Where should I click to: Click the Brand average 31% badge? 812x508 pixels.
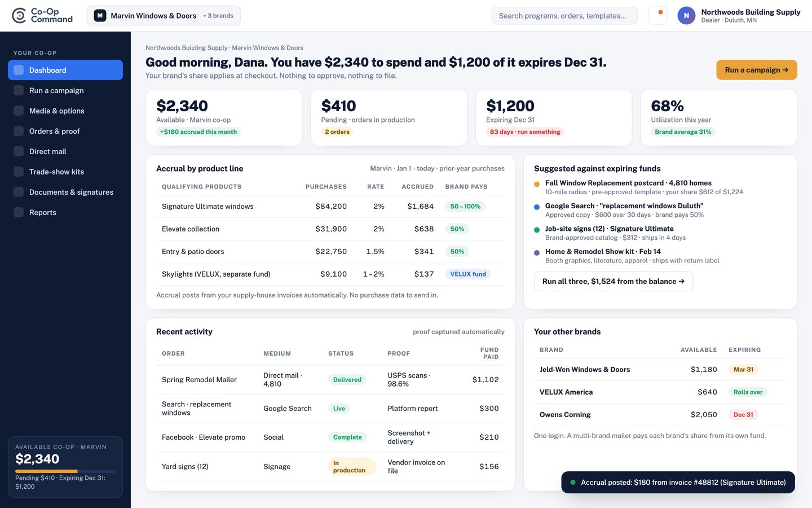(683, 132)
